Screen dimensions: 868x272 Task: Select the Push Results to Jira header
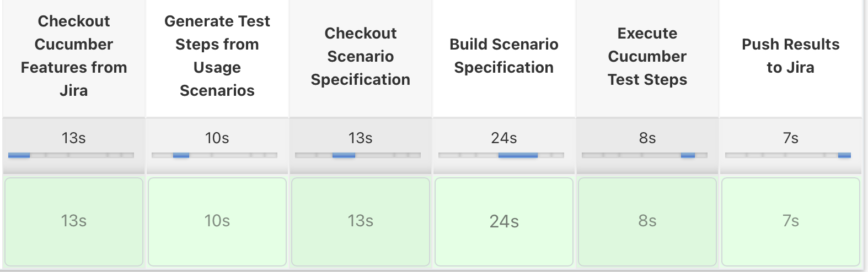791,56
